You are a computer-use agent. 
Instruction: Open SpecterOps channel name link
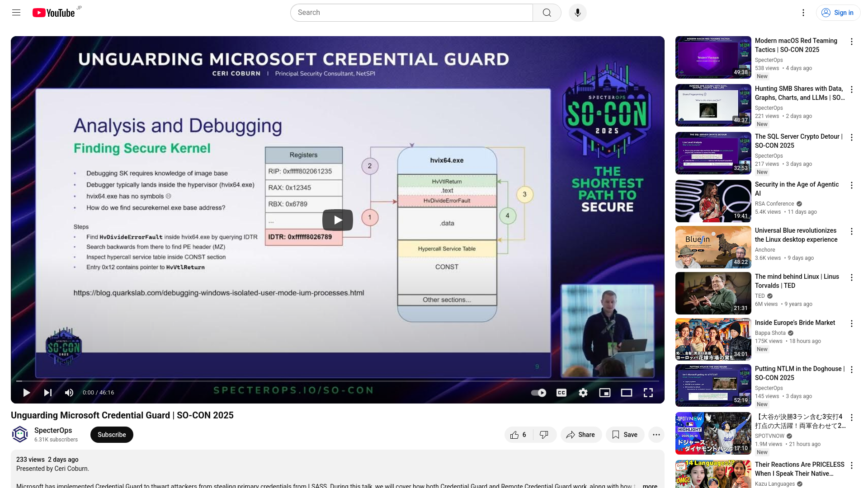[x=53, y=430]
